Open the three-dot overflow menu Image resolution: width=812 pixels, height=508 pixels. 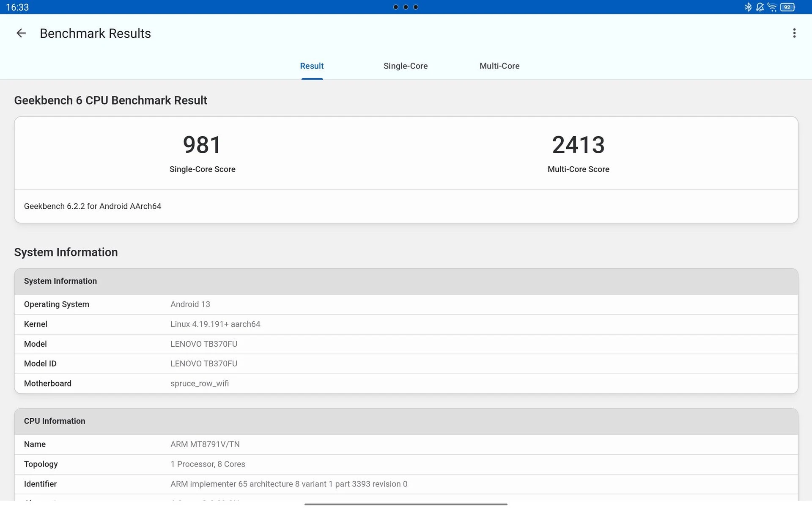[794, 33]
